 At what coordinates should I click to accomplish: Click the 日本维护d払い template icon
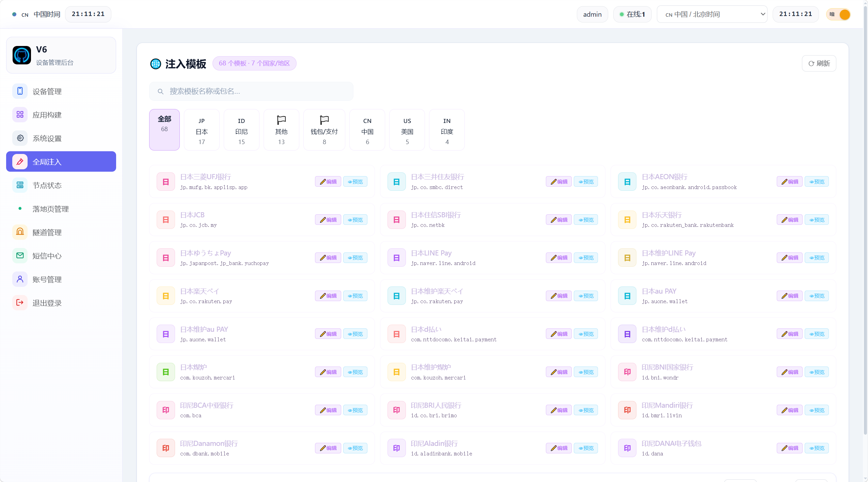tap(627, 334)
